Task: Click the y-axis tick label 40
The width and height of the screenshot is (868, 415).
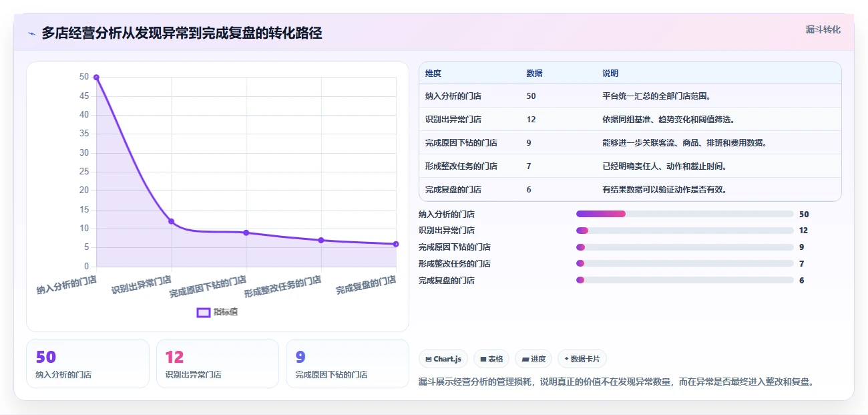Action: [84, 115]
